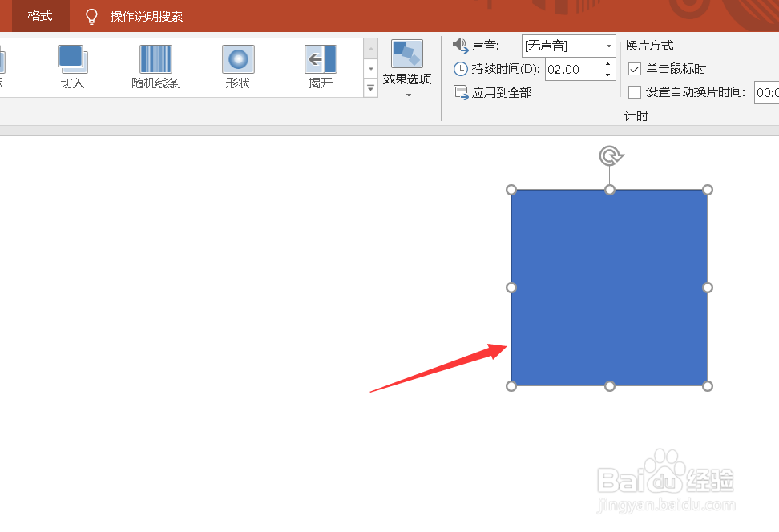779x532 pixels.
Task: Open the 声音 [无声音] dropdown arrow
Action: click(x=609, y=46)
